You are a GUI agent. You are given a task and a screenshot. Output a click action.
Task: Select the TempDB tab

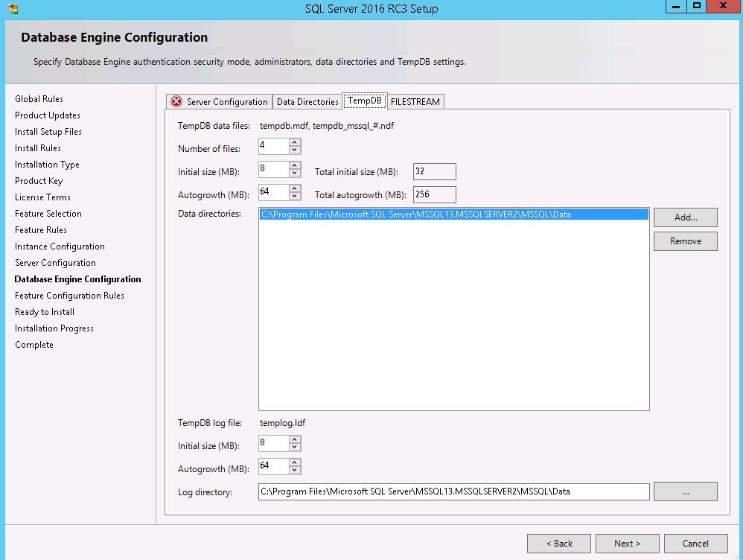point(364,101)
